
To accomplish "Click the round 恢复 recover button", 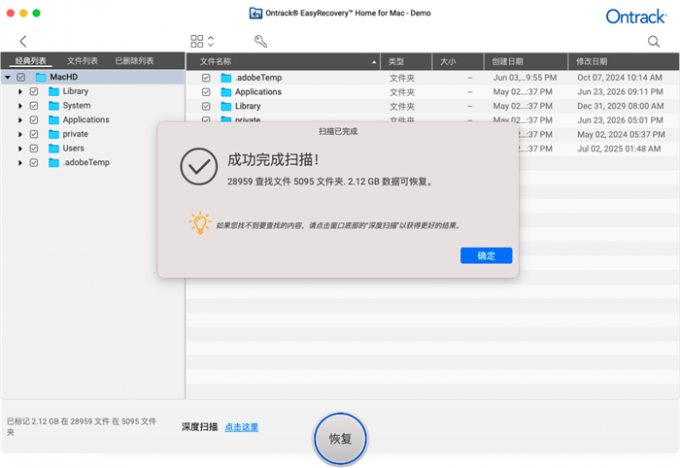I will click(340, 439).
